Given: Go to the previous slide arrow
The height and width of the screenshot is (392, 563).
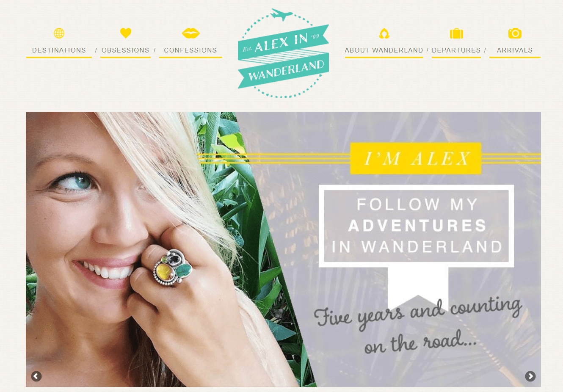Looking at the screenshot, I should (36, 376).
